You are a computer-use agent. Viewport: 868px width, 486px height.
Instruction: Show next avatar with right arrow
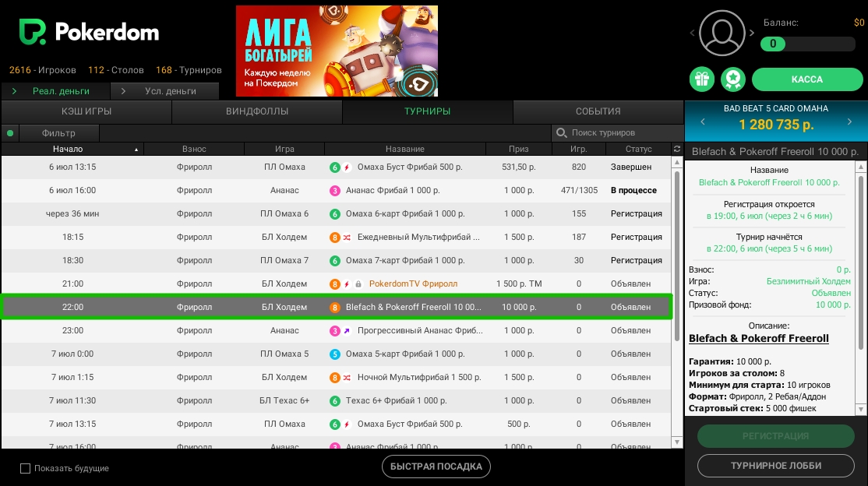[752, 33]
